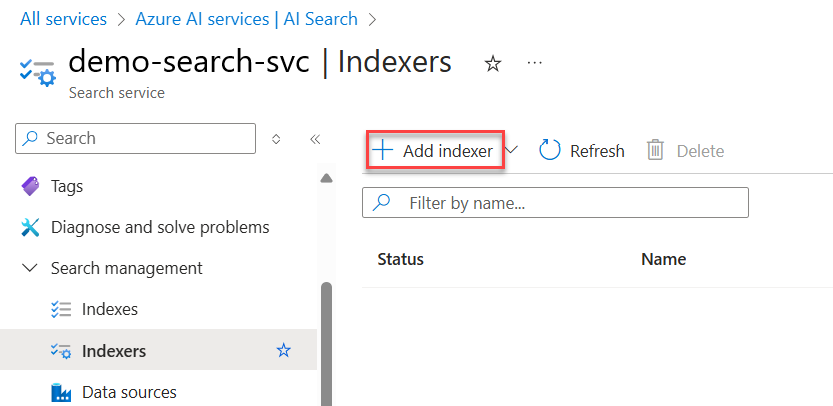Click the sidebar vertical scrollbar thumb

pyautogui.click(x=326, y=344)
